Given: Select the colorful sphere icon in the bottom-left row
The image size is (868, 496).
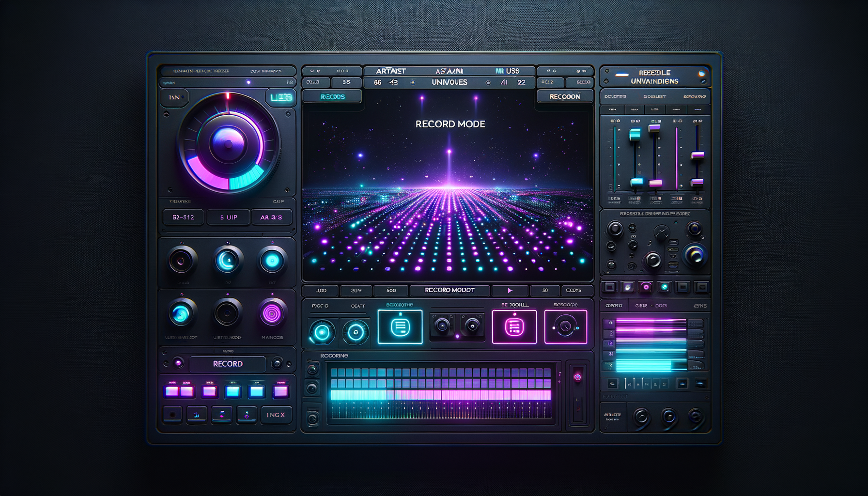Looking at the screenshot, I should pos(222,415).
